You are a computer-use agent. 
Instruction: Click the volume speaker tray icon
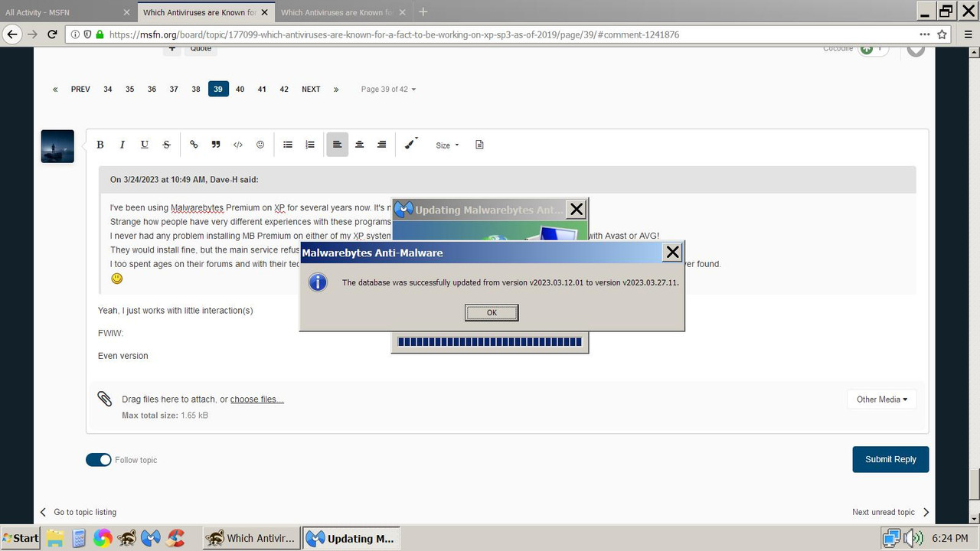coord(913,538)
